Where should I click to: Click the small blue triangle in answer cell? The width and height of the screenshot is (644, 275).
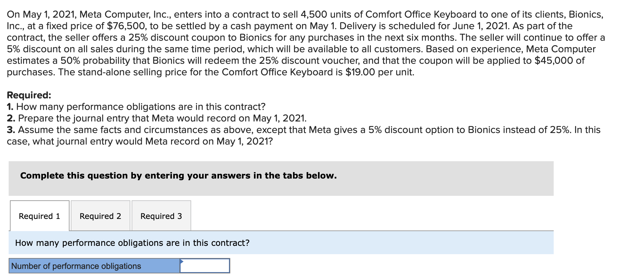(182, 262)
